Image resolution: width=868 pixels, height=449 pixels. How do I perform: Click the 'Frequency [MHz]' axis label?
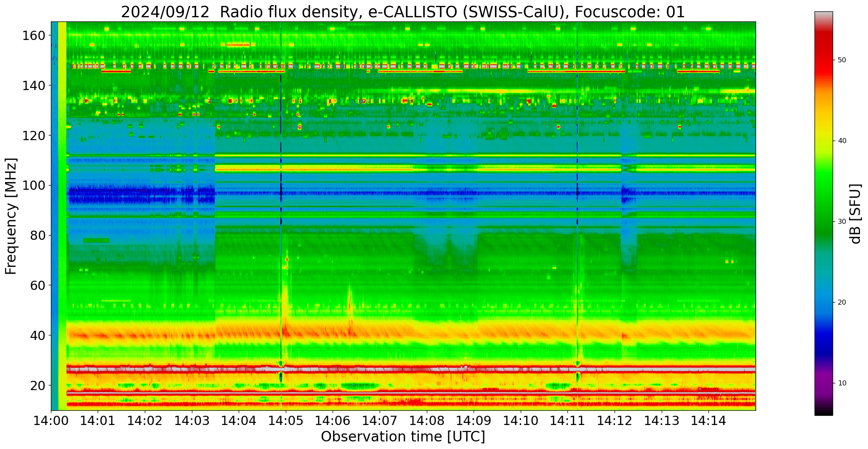tap(11, 216)
